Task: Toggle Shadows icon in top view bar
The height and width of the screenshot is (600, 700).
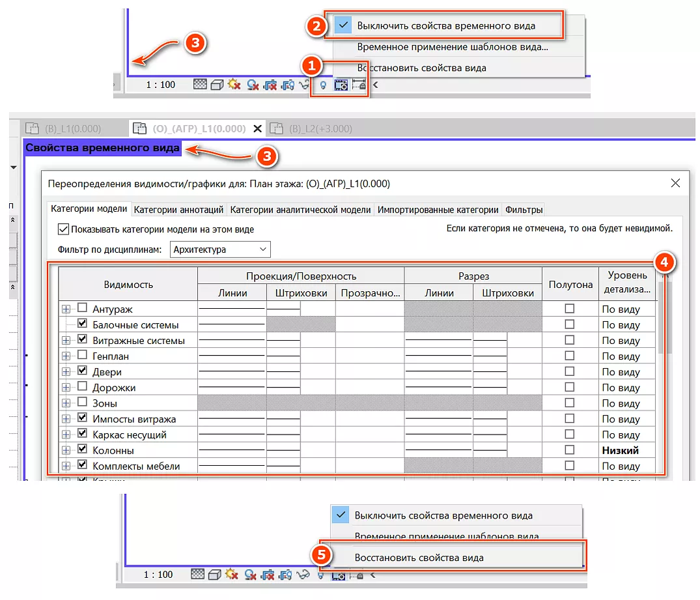Action: pos(253,85)
